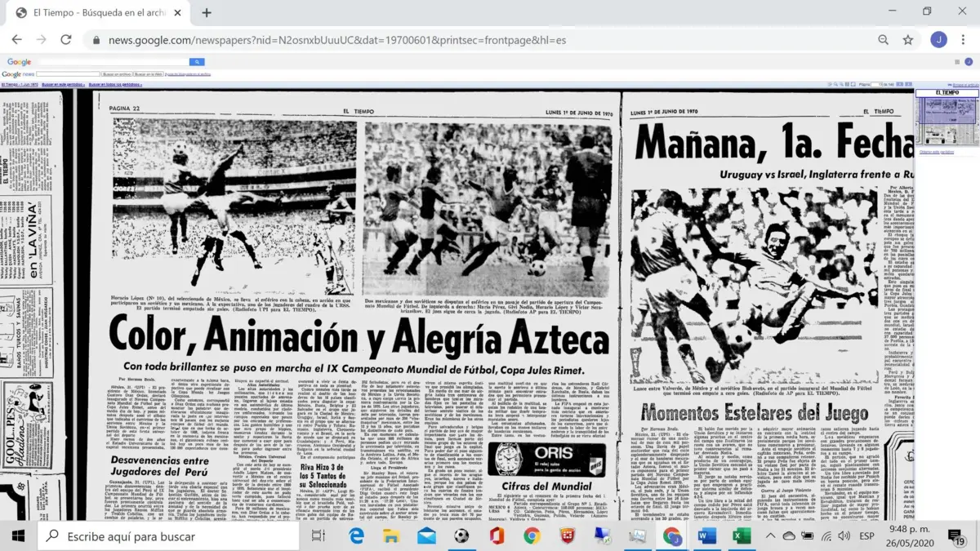Open Excel from the taskbar

[x=741, y=536]
